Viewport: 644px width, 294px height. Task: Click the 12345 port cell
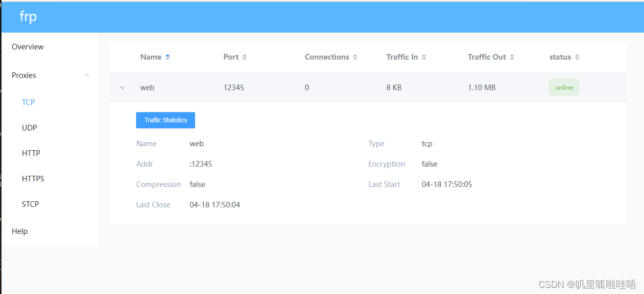click(234, 88)
